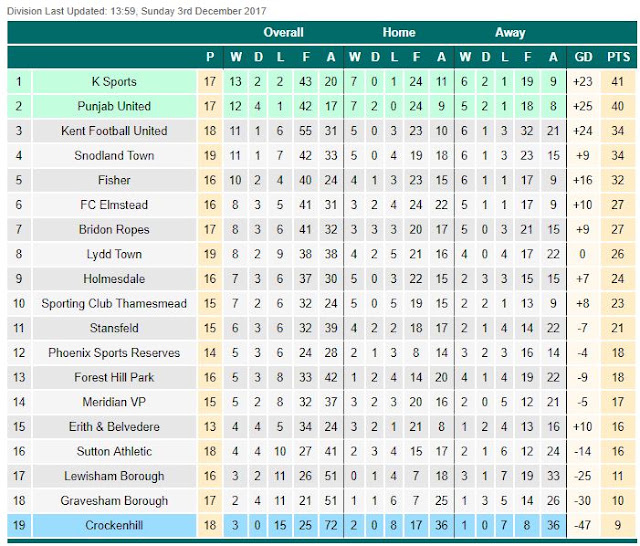This screenshot has height=546, width=640.
Task: Click the PTS column header
Action: [618, 57]
